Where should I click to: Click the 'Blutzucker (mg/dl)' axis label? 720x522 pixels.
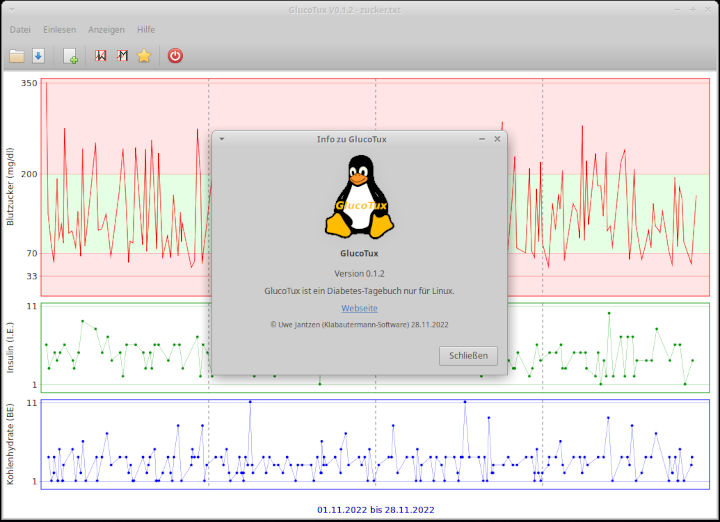[10, 187]
